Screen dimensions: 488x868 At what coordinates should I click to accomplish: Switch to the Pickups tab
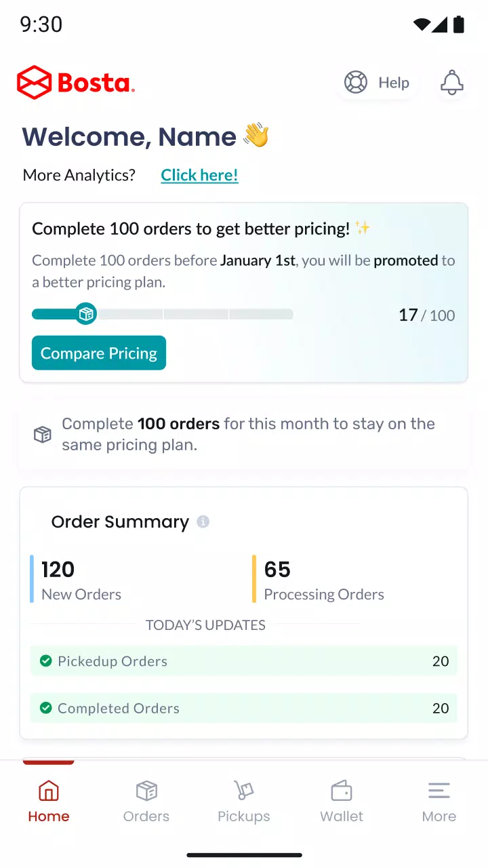point(244,801)
